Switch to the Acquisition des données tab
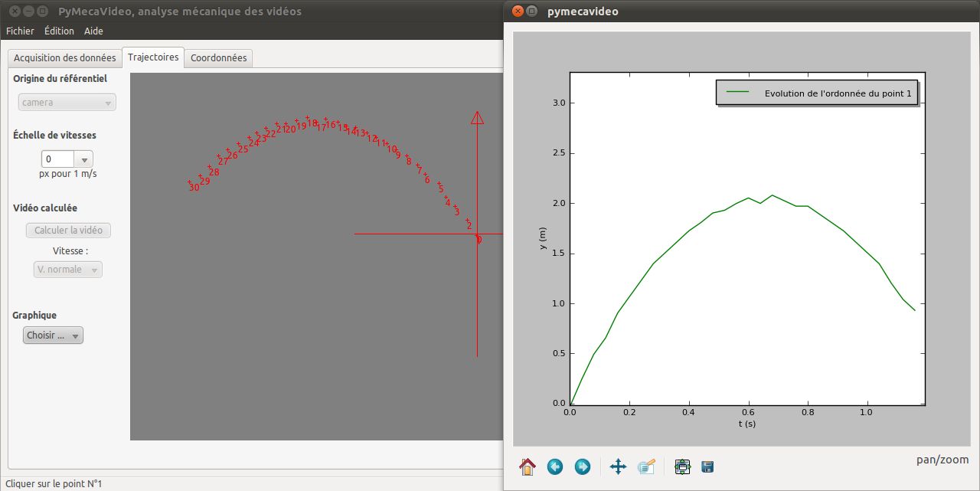Image resolution: width=980 pixels, height=491 pixels. [x=65, y=58]
